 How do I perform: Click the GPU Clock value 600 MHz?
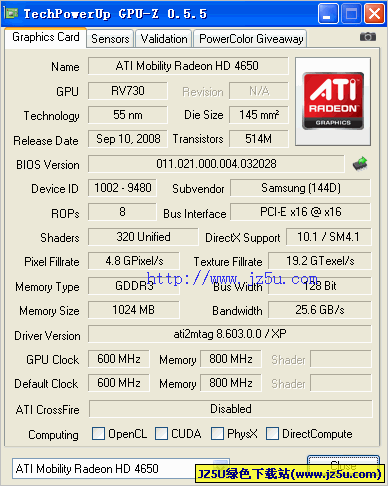[x=119, y=359]
